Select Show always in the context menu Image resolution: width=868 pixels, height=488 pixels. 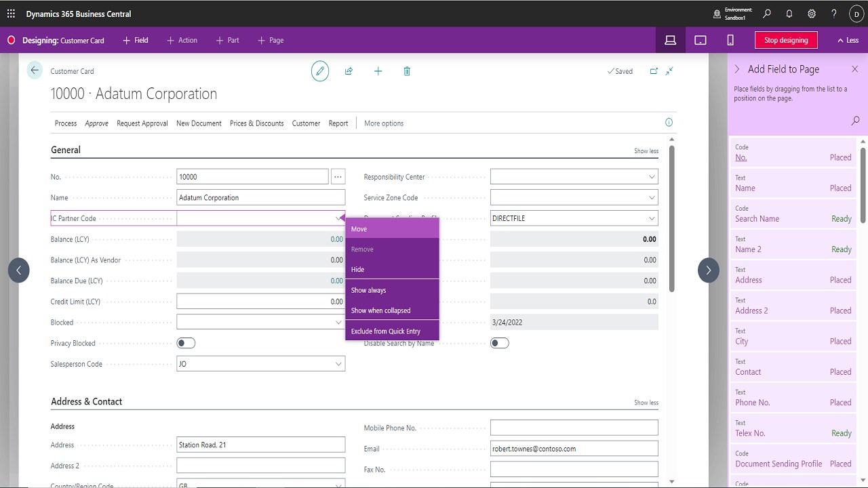[x=393, y=290]
